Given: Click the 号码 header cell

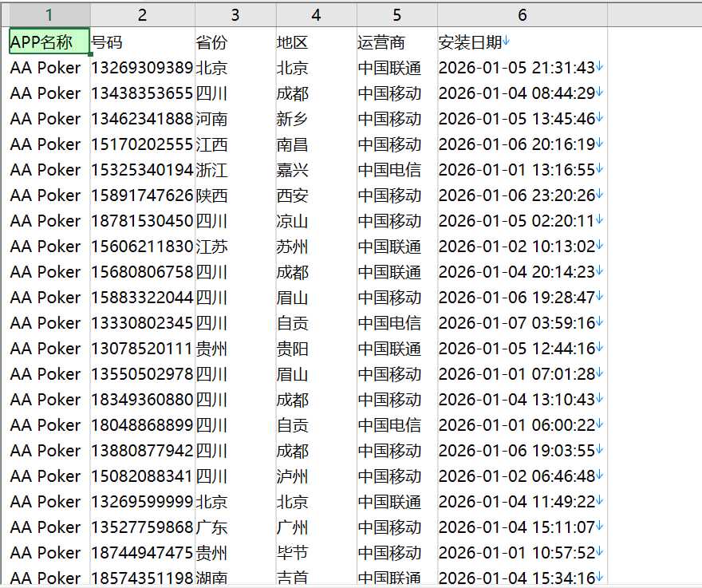Looking at the screenshot, I should 142,42.
